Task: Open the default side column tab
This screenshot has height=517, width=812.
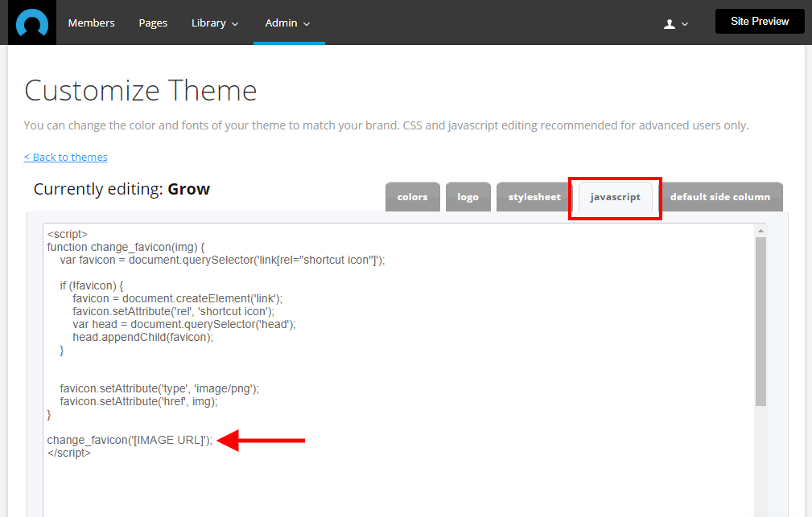Action: pos(719,197)
